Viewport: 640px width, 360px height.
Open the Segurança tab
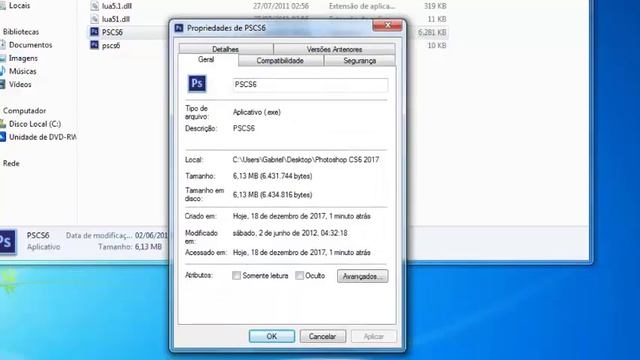click(360, 60)
